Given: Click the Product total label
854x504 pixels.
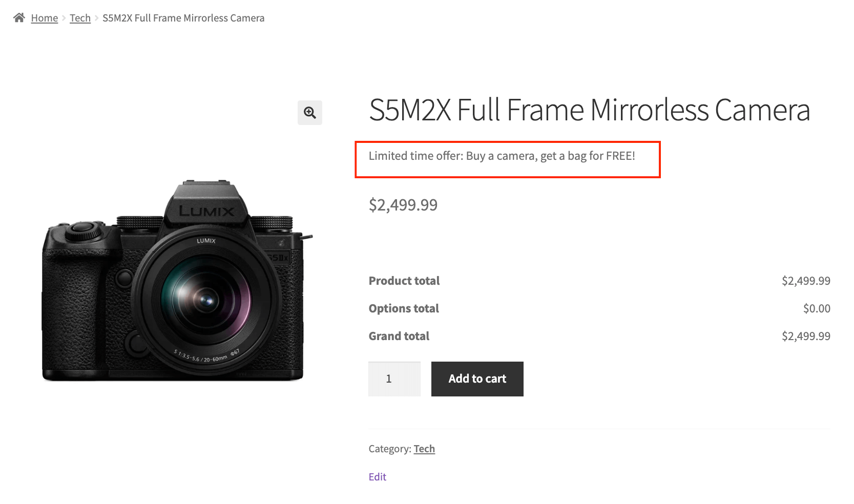Looking at the screenshot, I should (x=404, y=281).
